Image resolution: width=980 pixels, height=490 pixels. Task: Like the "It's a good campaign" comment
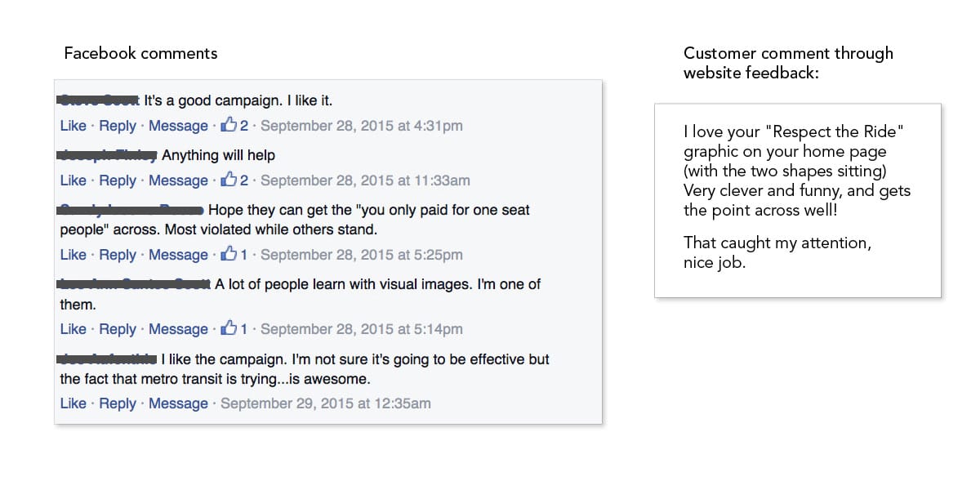[73, 126]
